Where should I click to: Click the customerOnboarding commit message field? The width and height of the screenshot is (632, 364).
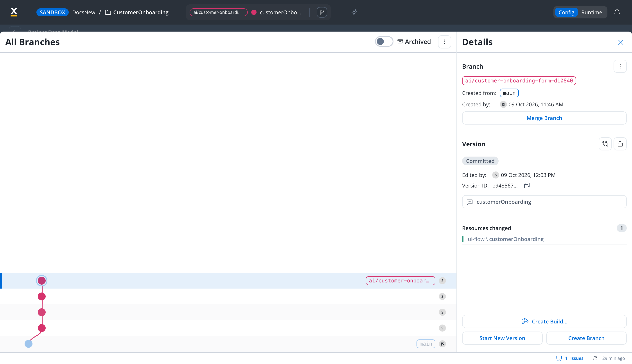click(544, 202)
